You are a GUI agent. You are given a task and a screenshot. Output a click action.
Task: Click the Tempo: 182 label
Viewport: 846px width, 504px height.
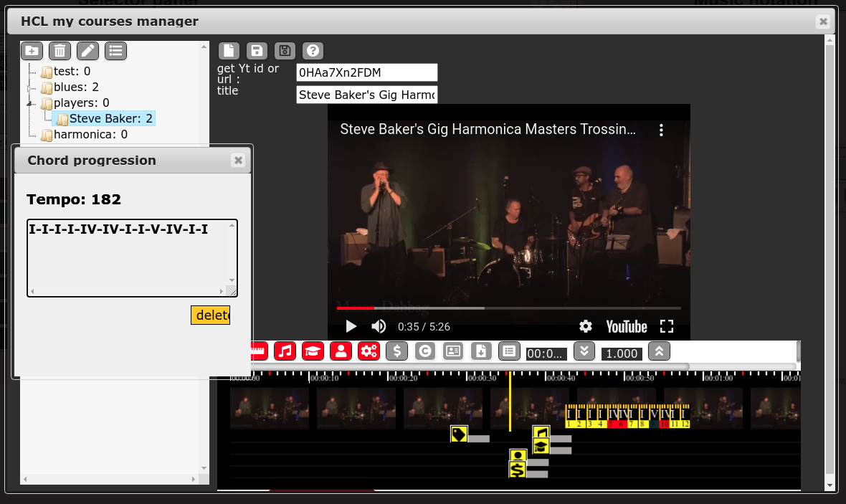(x=74, y=199)
